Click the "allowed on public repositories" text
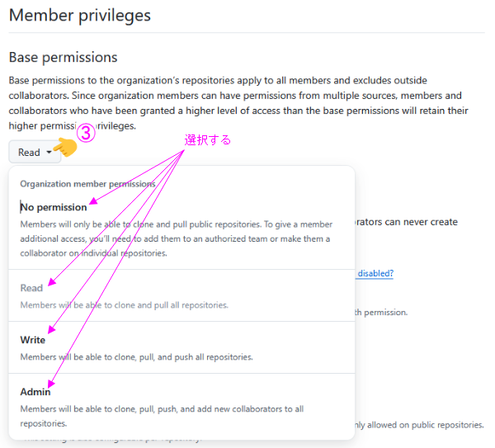 coord(420,425)
